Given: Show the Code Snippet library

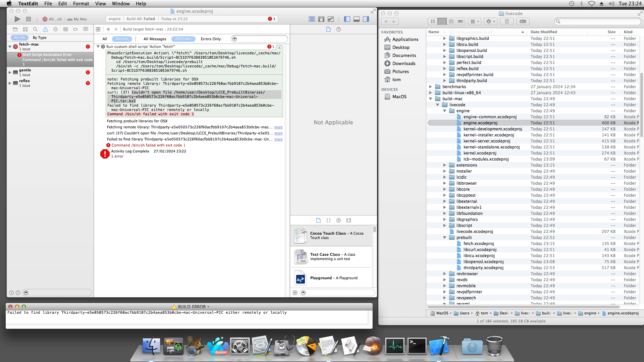Looking at the screenshot, I should click(x=328, y=220).
